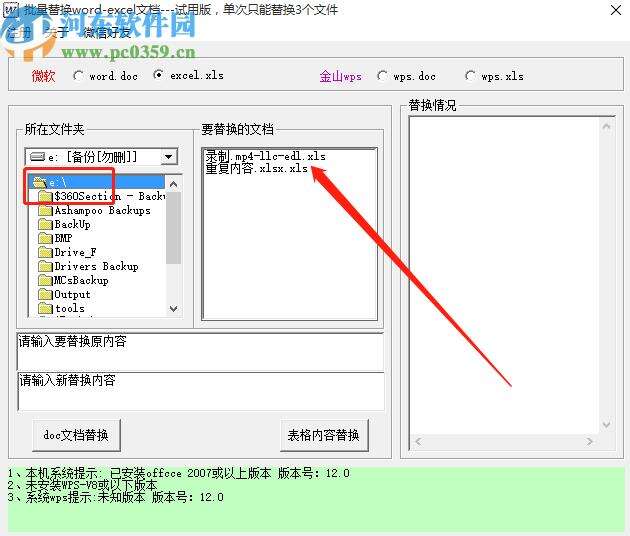This screenshot has height=536, width=630.
Task: Open the e: drive dropdown
Action: pyautogui.click(x=169, y=157)
